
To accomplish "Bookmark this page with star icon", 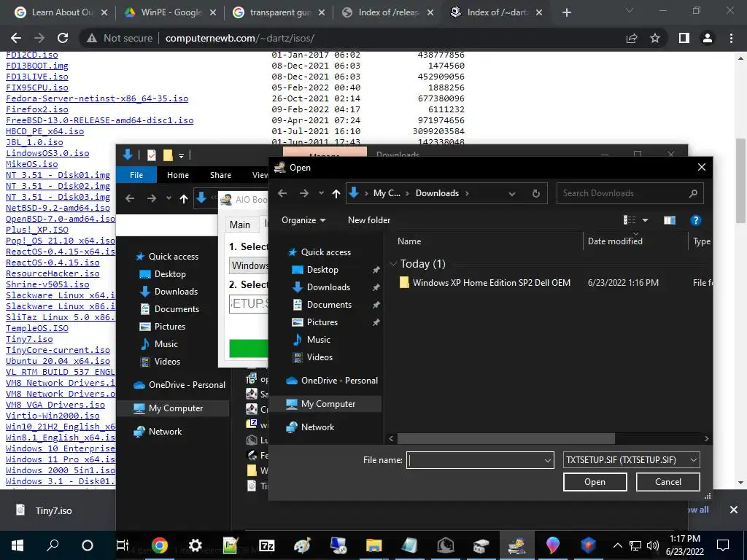I will pos(655,38).
